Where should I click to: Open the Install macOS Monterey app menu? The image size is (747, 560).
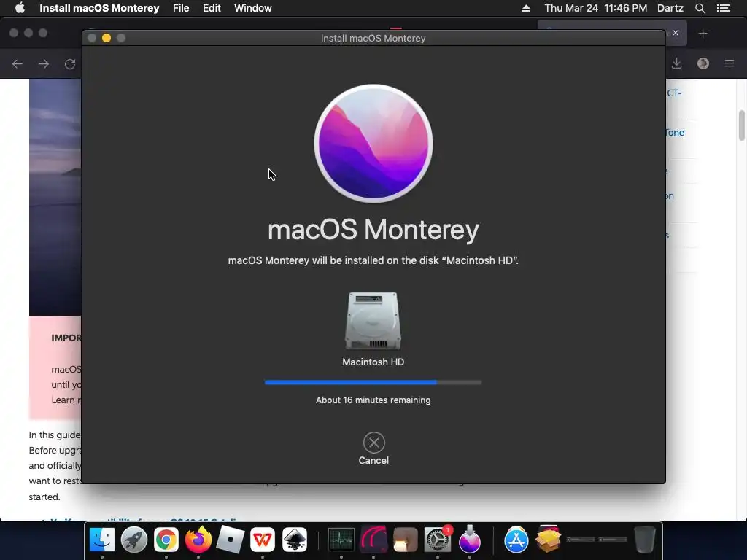click(x=99, y=8)
